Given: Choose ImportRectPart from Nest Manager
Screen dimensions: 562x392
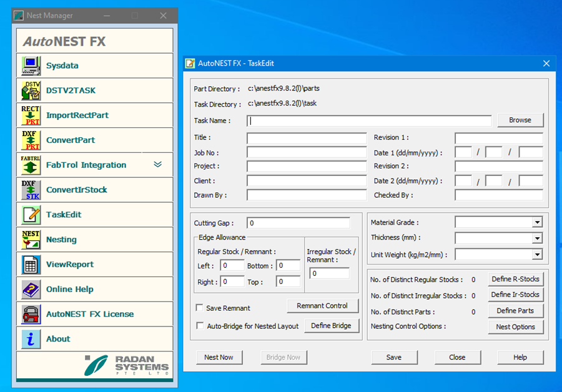Looking at the screenshot, I should point(77,115).
